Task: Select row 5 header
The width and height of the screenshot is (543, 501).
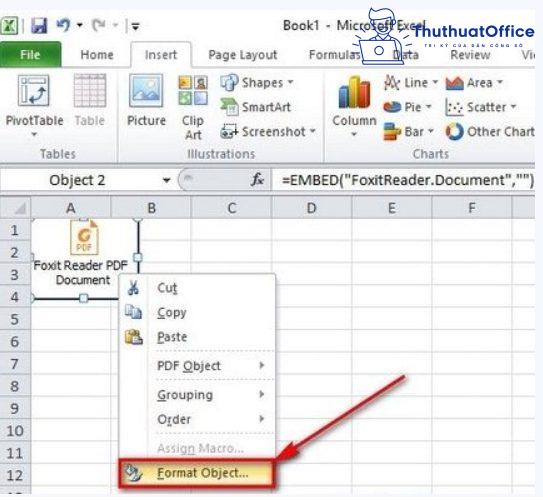Action: coord(15,319)
